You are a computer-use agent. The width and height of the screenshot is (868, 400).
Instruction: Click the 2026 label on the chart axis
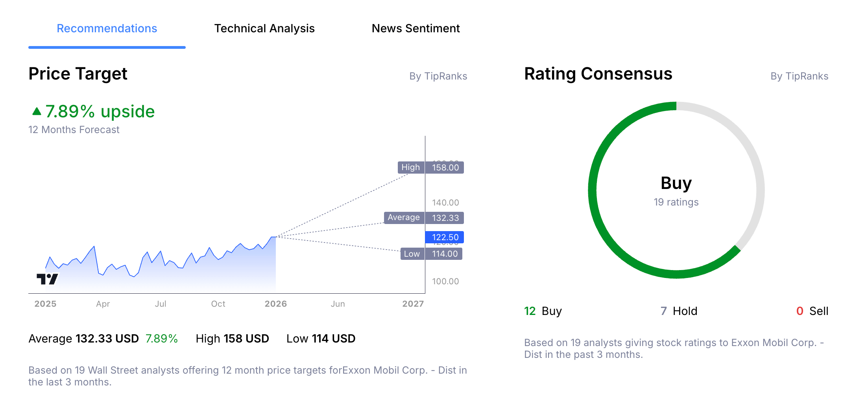[277, 304]
